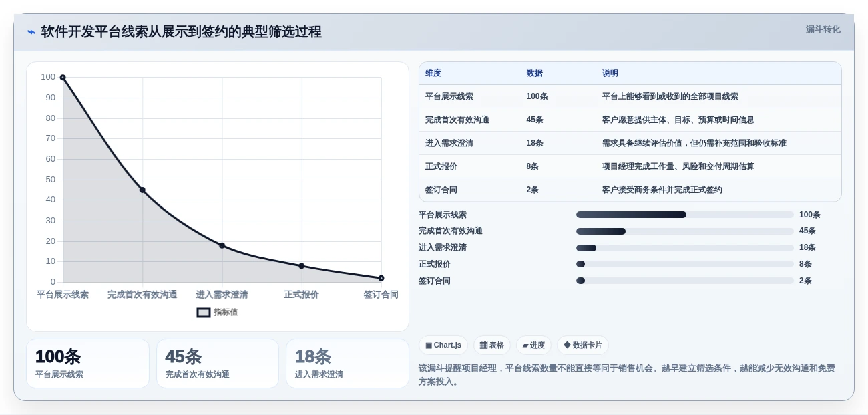Click the 数据 column header
The height and width of the screenshot is (415, 868).
click(534, 73)
